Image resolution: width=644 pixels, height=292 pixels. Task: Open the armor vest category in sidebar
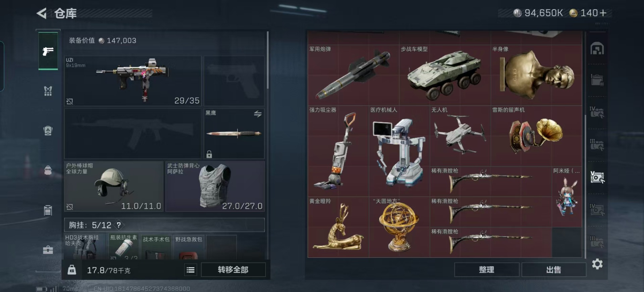point(48,91)
